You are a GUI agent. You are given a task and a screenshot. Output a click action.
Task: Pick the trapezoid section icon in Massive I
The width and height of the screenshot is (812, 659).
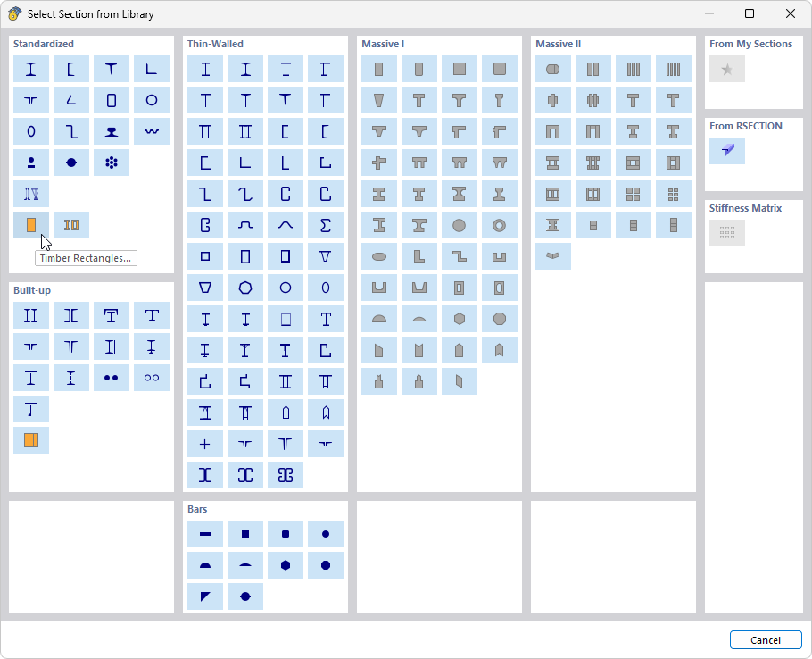(x=379, y=100)
